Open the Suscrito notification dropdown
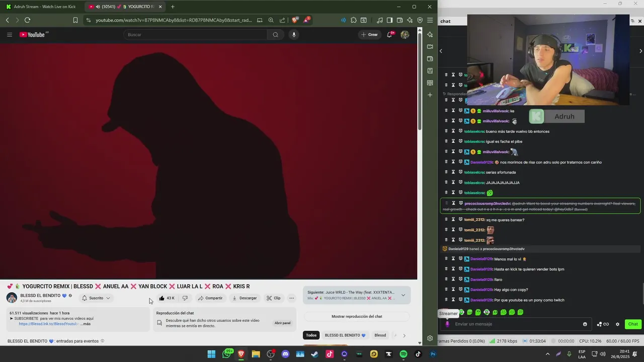Image resolution: width=644 pixels, height=362 pixels. click(96, 298)
